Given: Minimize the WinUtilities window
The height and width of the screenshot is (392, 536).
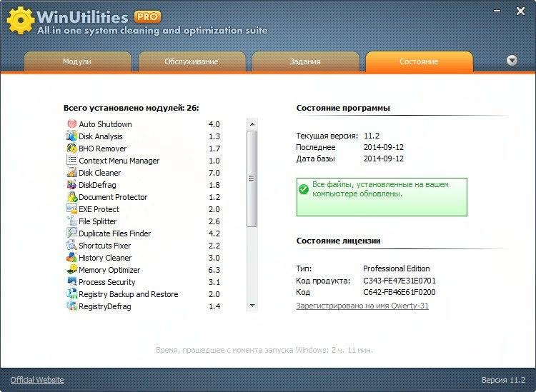Looking at the screenshot, I should (x=497, y=11).
